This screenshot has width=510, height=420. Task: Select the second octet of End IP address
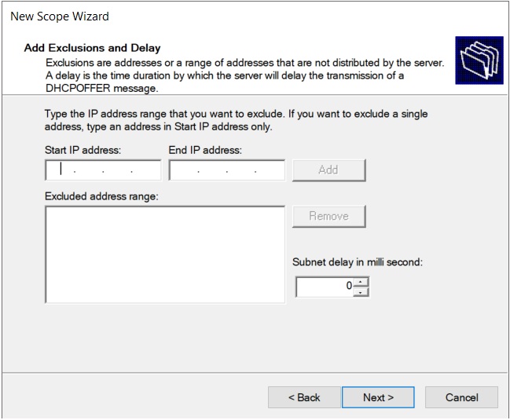(x=211, y=170)
